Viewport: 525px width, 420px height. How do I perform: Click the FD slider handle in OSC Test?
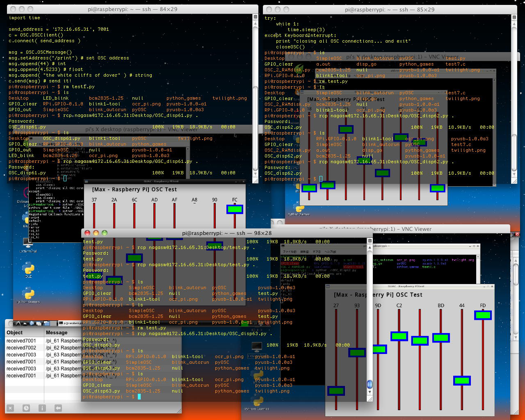pos(483,315)
